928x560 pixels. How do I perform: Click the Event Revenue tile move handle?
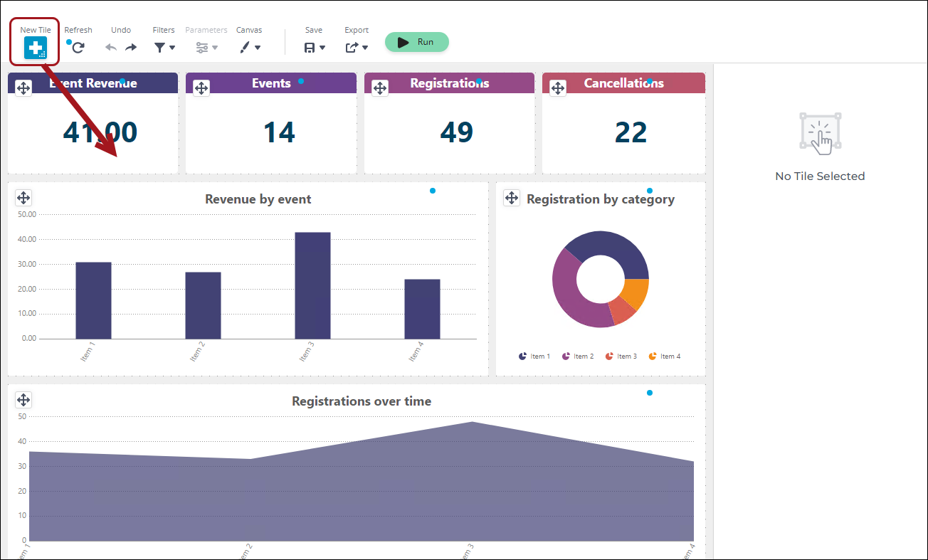pos(23,88)
